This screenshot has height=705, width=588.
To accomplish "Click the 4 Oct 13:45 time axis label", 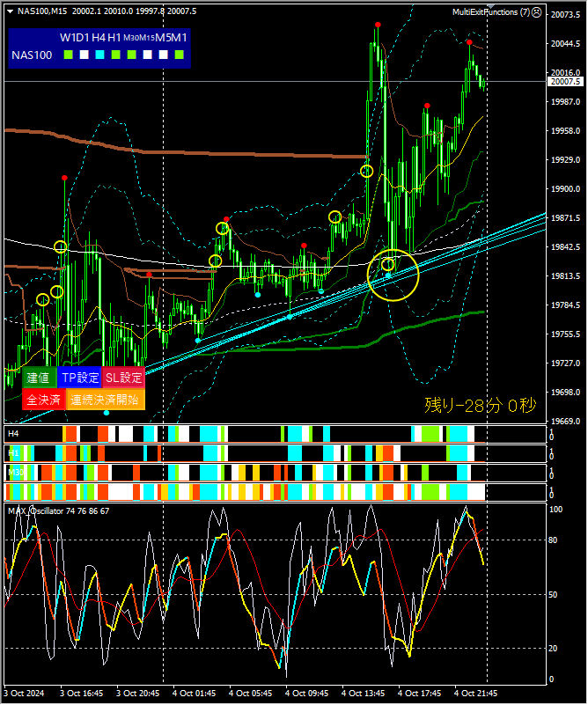I will [x=364, y=694].
